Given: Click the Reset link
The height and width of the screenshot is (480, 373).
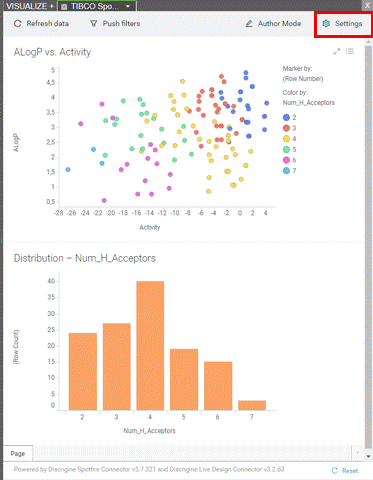Looking at the screenshot, I should click(x=350, y=471).
